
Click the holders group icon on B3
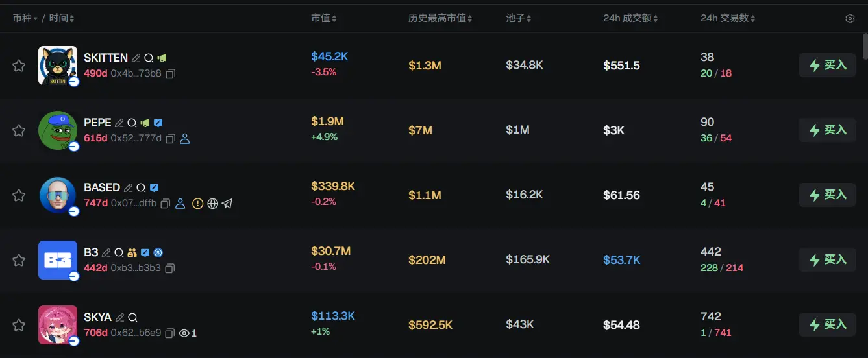pyautogui.click(x=132, y=252)
